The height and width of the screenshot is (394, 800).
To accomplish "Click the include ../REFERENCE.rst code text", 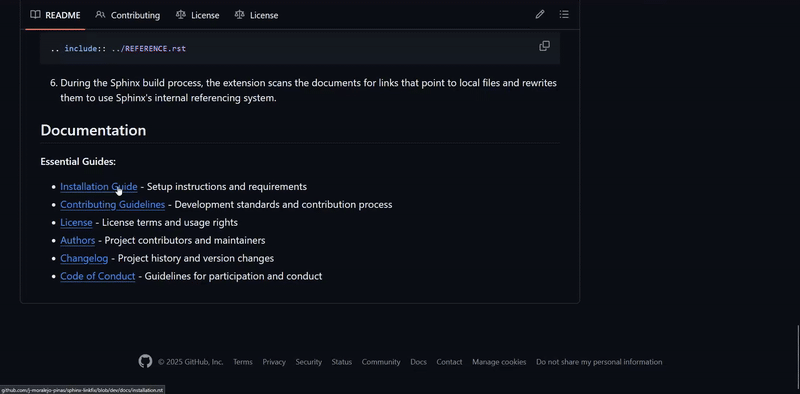I will 118,48.
